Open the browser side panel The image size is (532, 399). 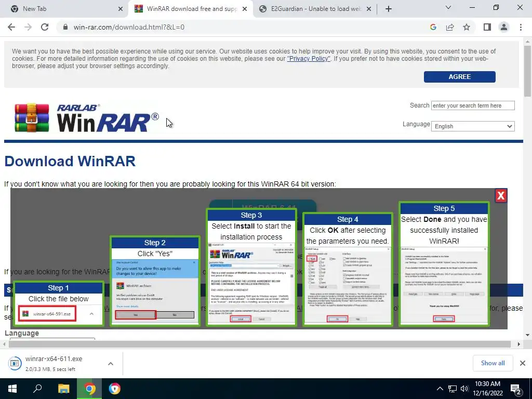[x=487, y=27]
